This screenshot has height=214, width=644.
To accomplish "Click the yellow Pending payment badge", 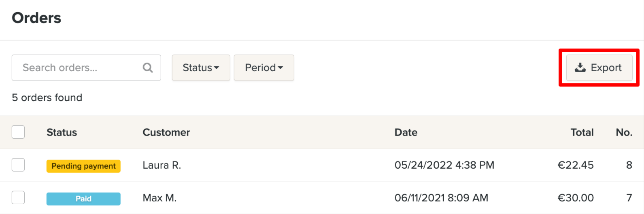I will pyautogui.click(x=83, y=166).
